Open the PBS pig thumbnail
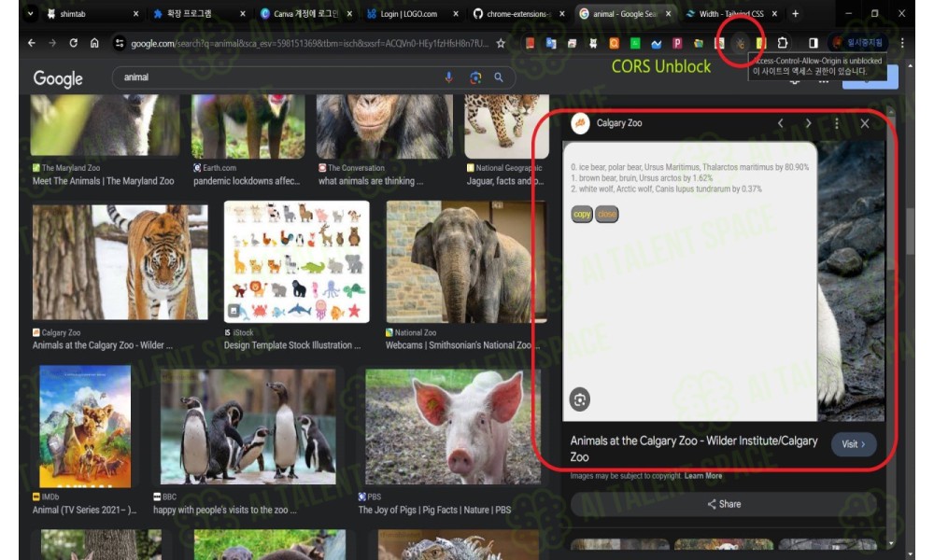The width and height of the screenshot is (934, 560). coord(453,427)
